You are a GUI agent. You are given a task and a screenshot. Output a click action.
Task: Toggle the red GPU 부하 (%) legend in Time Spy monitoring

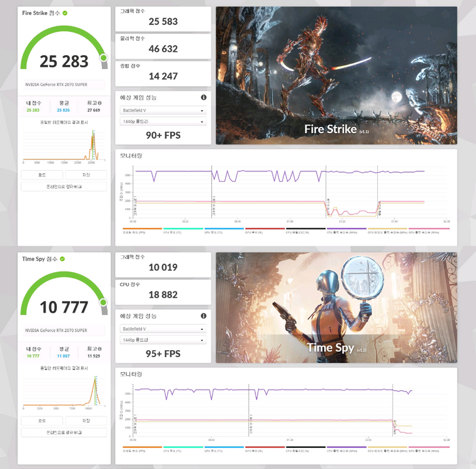(265, 449)
